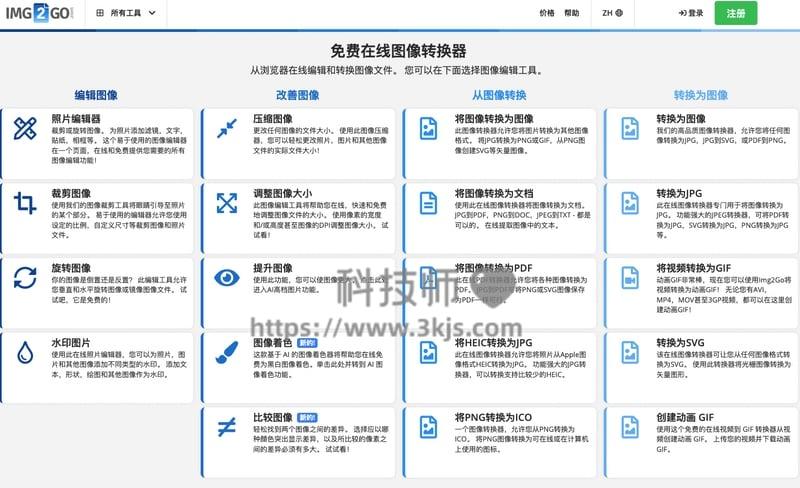Open the 价格 page
Screen dimensions: 800x488
[546, 13]
